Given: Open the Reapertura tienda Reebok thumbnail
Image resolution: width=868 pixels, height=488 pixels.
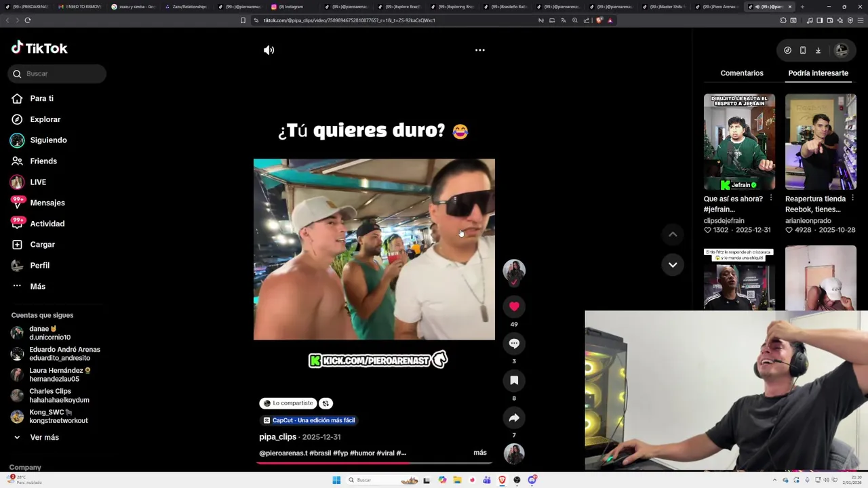Looking at the screenshot, I should point(821,142).
